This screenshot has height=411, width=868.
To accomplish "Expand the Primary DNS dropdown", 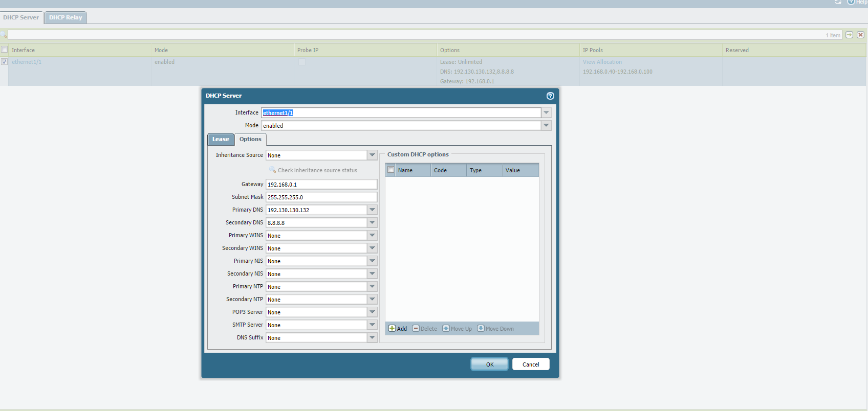I will (372, 210).
